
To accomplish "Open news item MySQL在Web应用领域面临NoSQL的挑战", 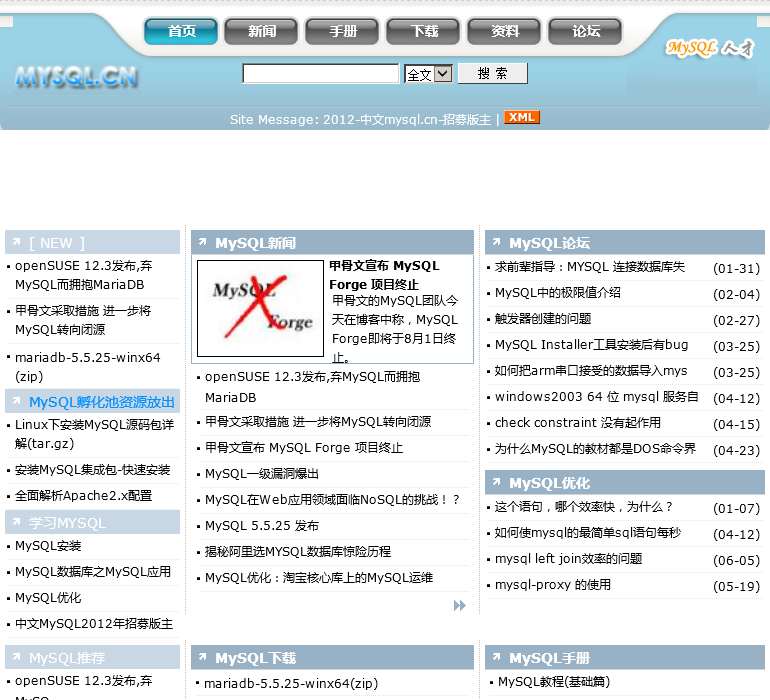I will click(x=332, y=500).
